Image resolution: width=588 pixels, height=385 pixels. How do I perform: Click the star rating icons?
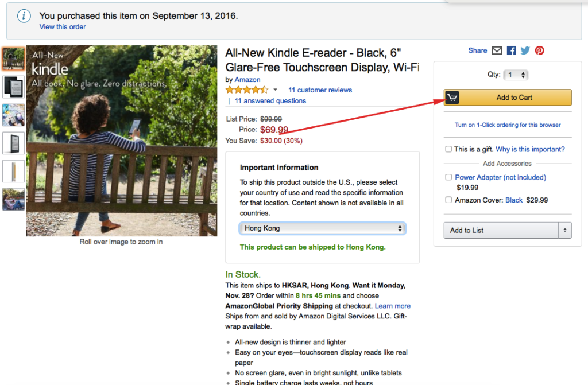[247, 90]
